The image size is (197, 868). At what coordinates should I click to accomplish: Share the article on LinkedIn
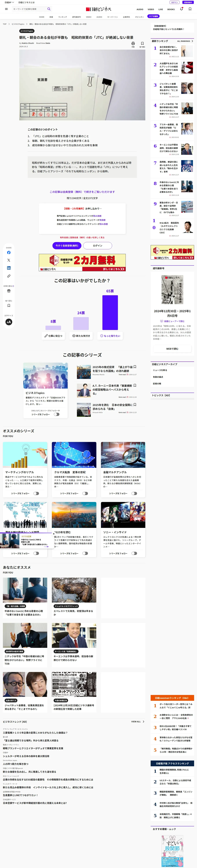[x=9, y=268]
